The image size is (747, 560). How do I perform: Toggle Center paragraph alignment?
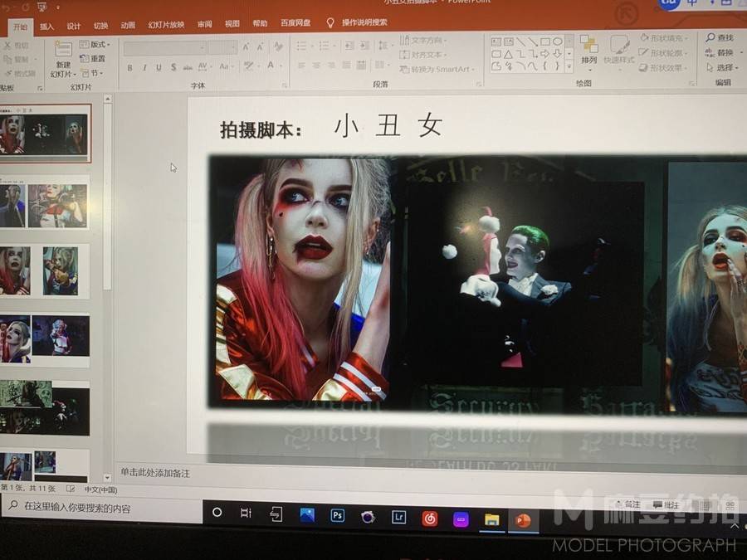pos(316,66)
